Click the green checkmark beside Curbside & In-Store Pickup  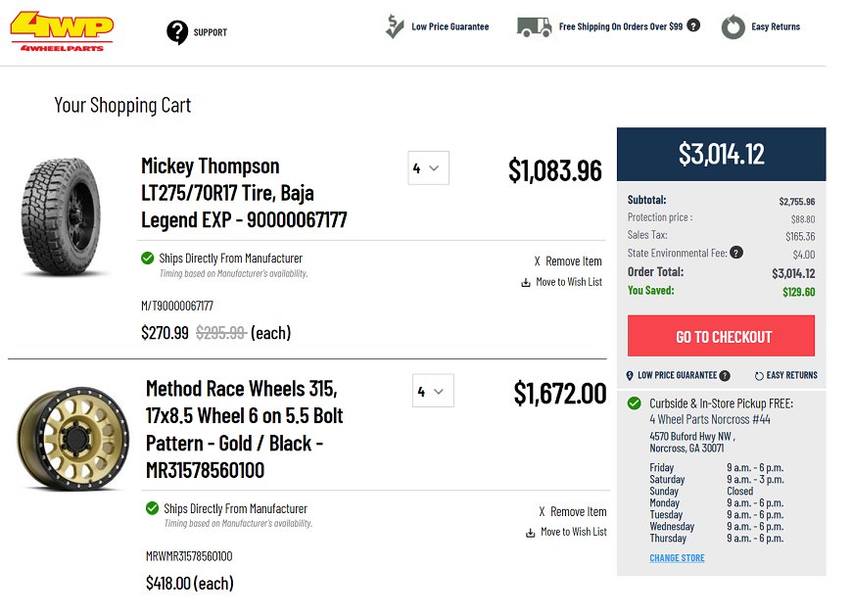point(635,403)
